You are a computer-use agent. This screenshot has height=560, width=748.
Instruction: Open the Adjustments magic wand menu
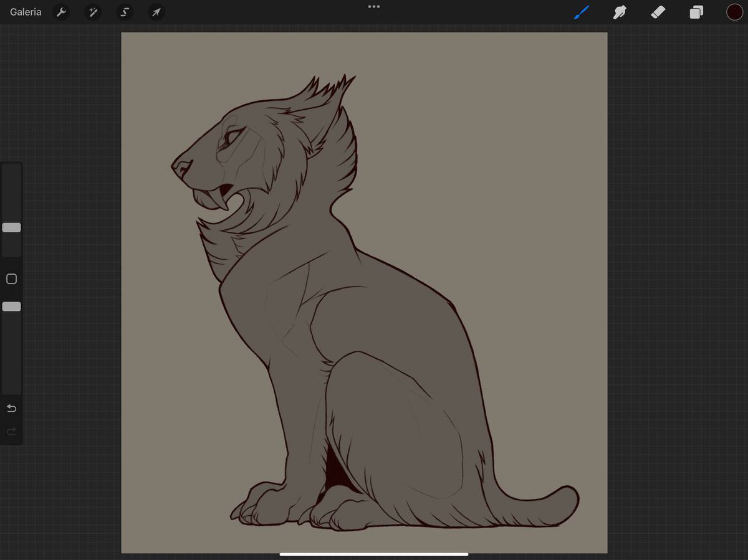coord(93,12)
